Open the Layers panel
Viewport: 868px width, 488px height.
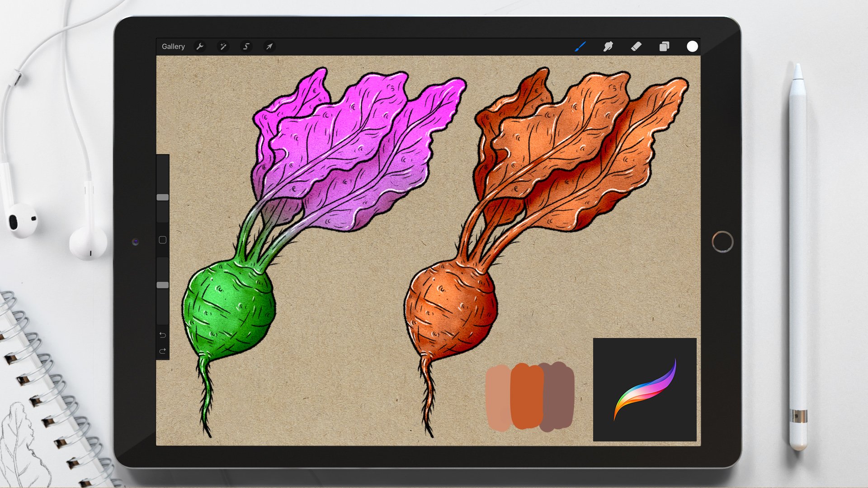click(664, 47)
